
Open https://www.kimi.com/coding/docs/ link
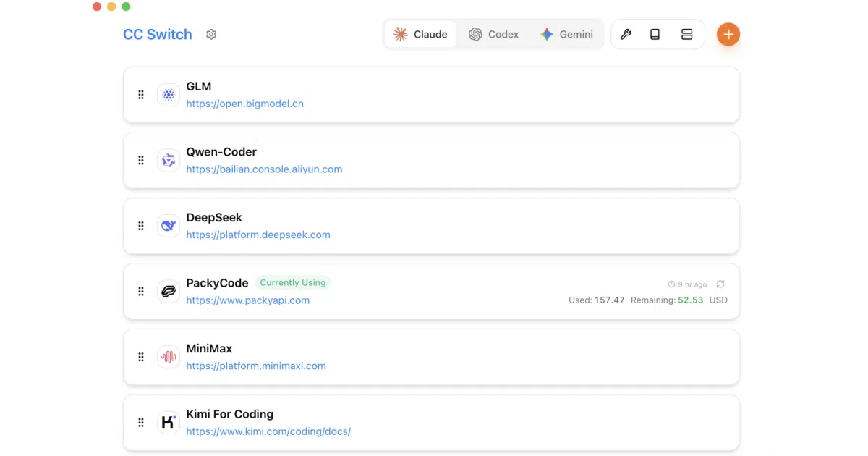pos(268,431)
